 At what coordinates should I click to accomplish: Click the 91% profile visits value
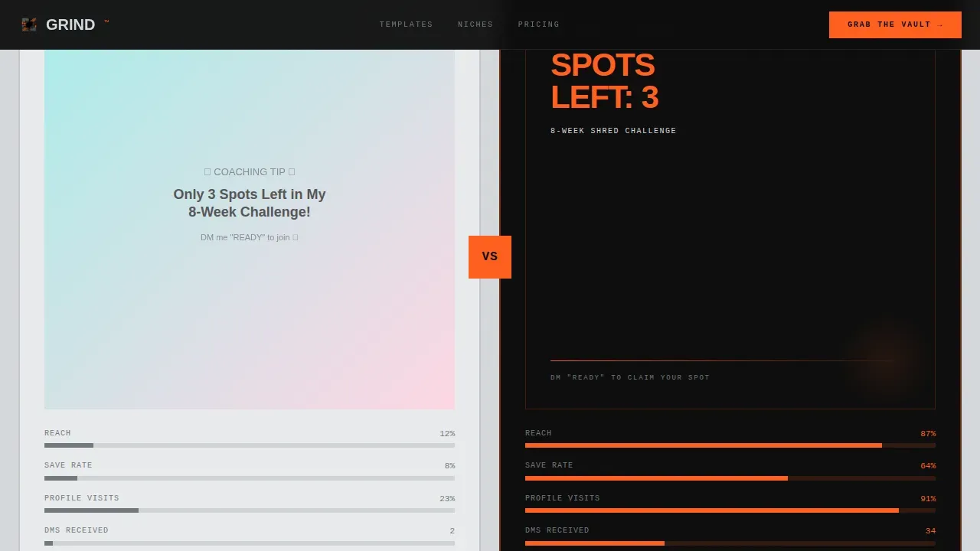[x=928, y=499]
